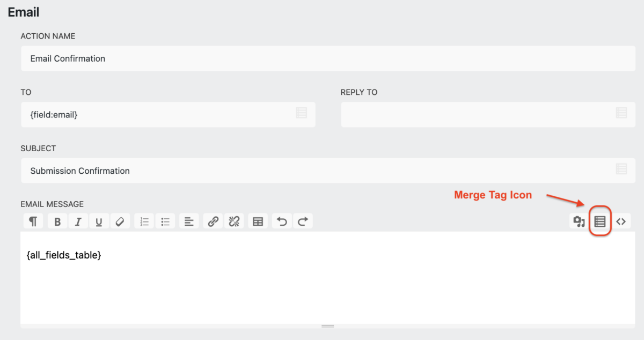Click the Email heading
The image size is (644, 340).
[x=24, y=11]
